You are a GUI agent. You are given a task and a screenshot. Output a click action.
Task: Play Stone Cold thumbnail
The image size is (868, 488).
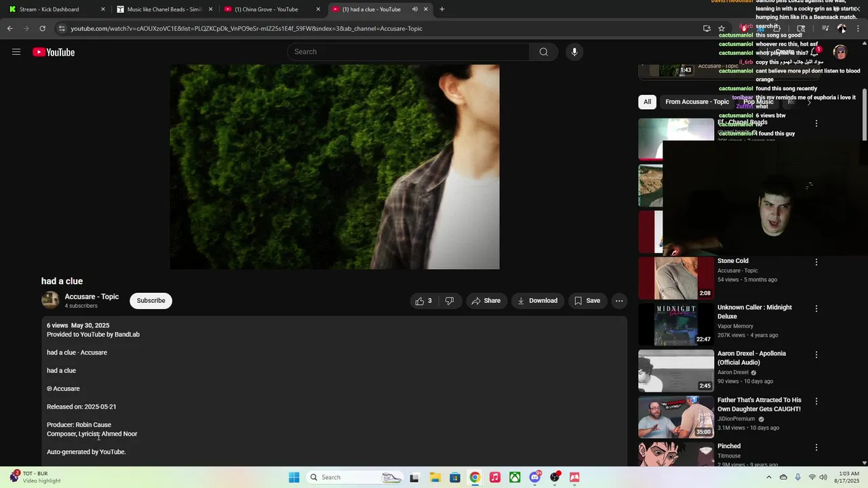(x=676, y=278)
